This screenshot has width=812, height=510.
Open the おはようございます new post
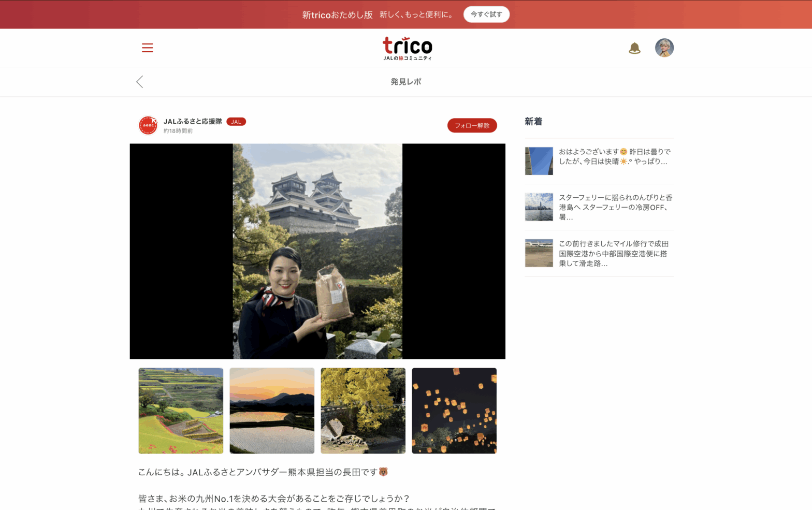pos(615,156)
